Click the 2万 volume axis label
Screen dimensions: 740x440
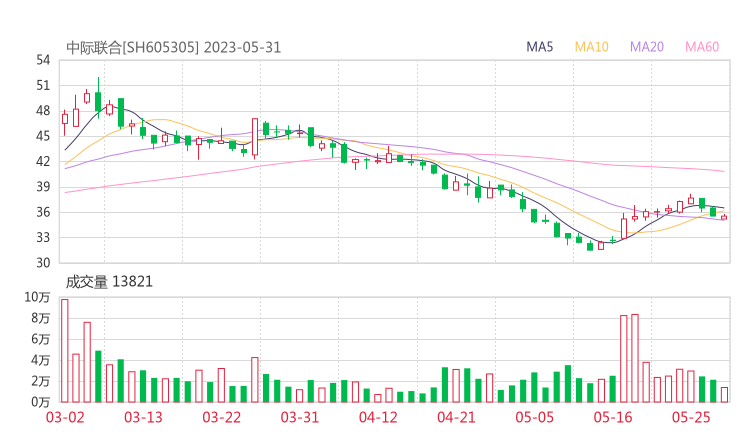point(40,381)
